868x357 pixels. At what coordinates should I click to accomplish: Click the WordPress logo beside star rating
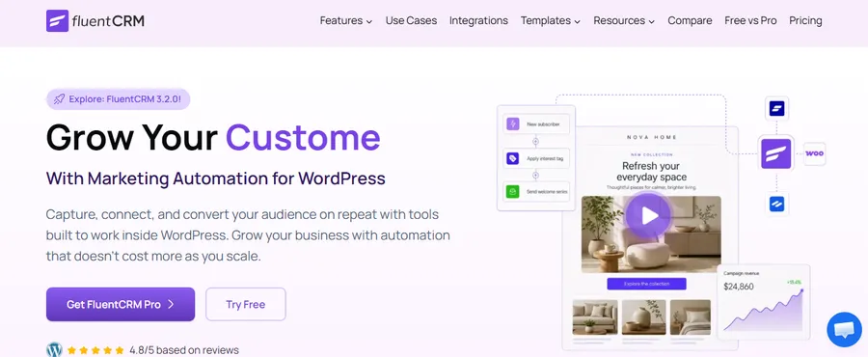pos(54,350)
